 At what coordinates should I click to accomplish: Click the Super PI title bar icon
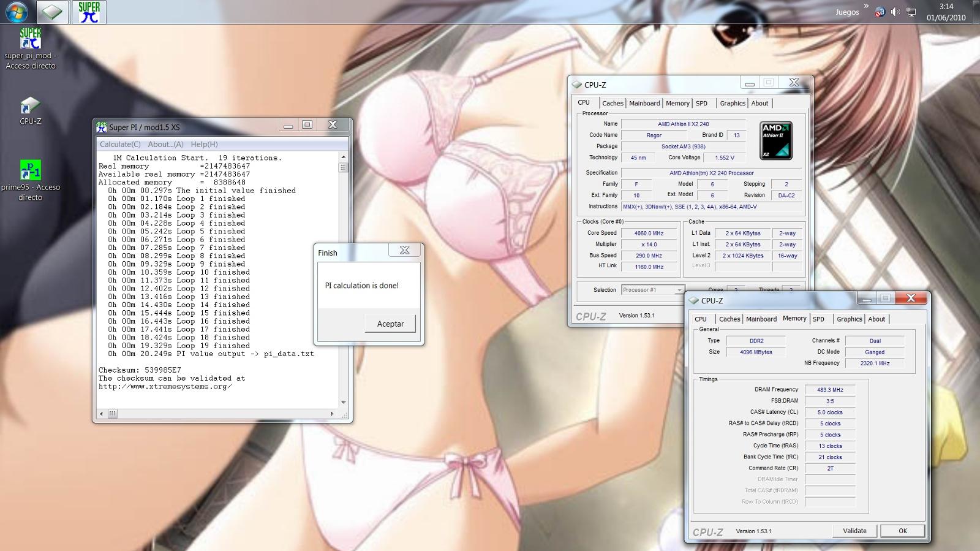tap(102, 127)
